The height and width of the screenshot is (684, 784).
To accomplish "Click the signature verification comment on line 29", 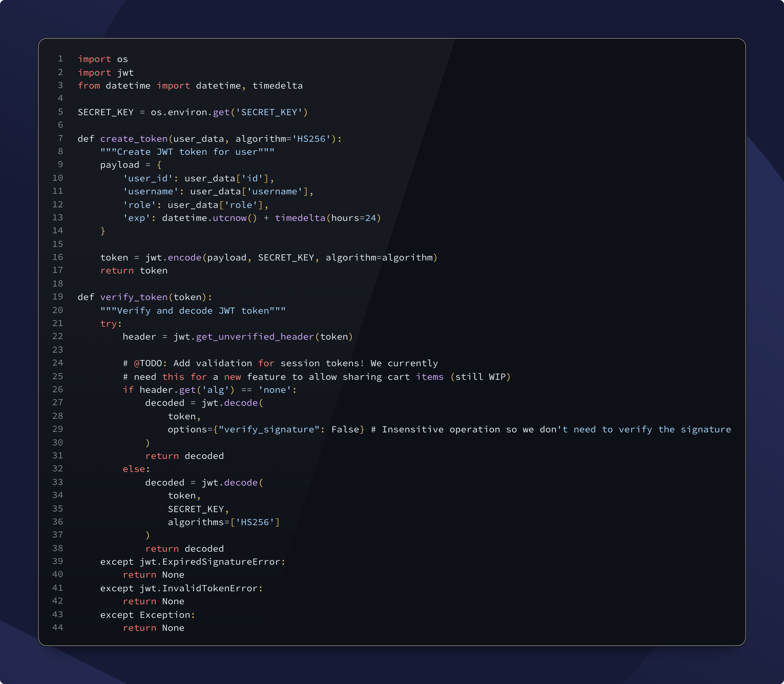I will pyautogui.click(x=550, y=429).
